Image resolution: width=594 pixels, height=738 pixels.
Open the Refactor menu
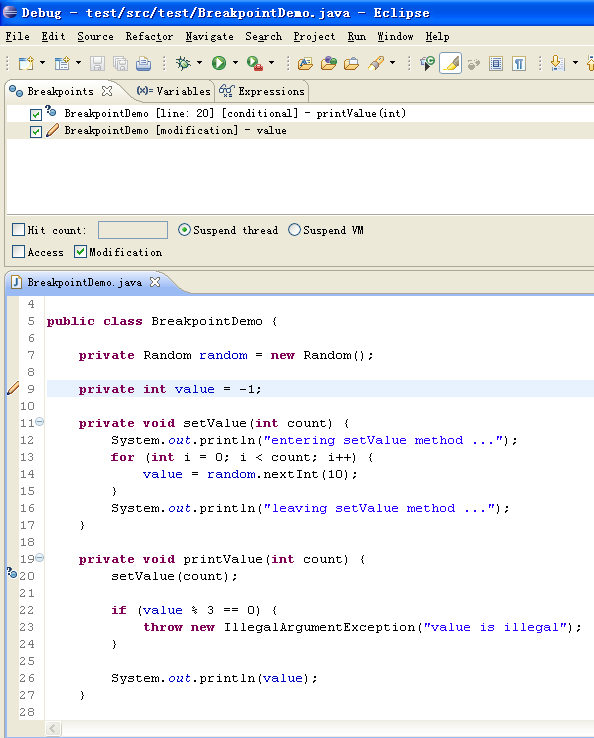coord(149,37)
